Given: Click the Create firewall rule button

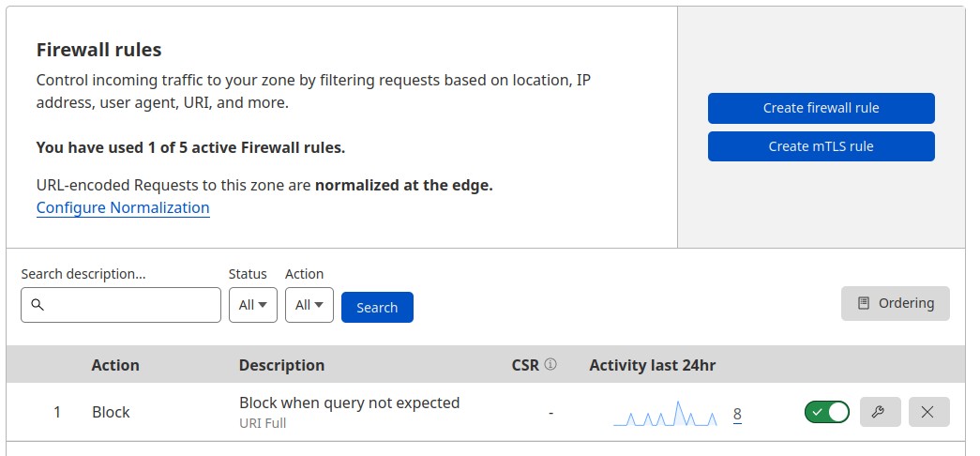Looking at the screenshot, I should (822, 108).
